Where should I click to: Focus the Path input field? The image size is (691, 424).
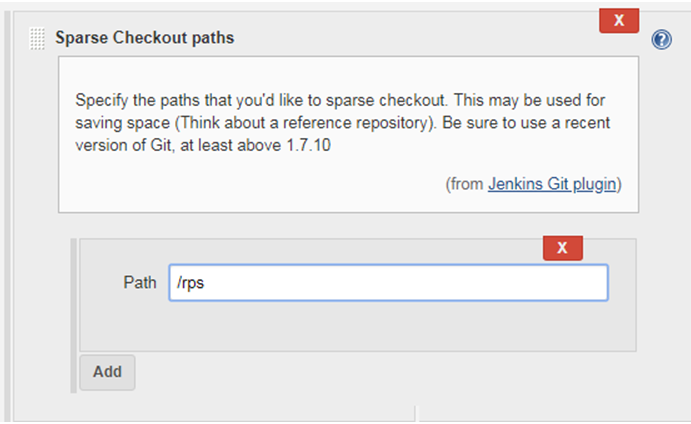tap(388, 283)
